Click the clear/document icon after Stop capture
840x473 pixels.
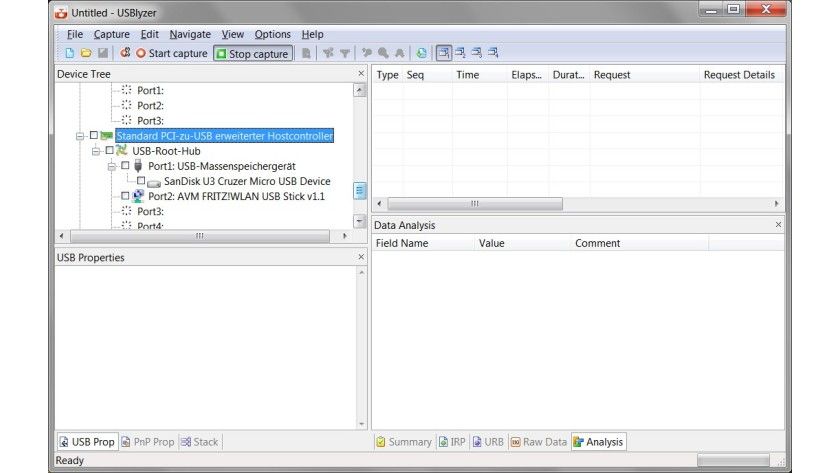tap(306, 53)
